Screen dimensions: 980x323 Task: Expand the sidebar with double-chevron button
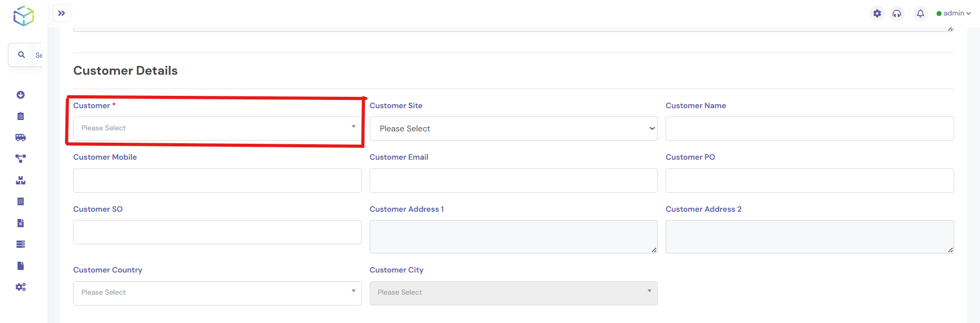point(61,13)
